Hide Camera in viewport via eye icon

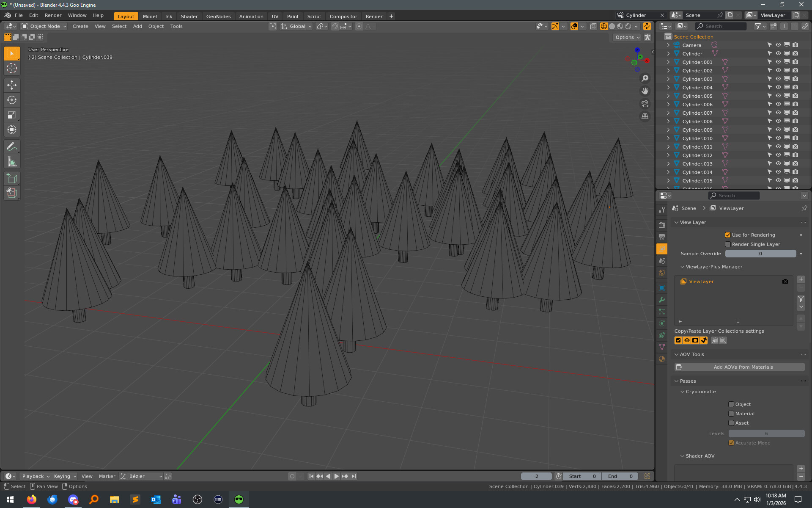point(778,45)
